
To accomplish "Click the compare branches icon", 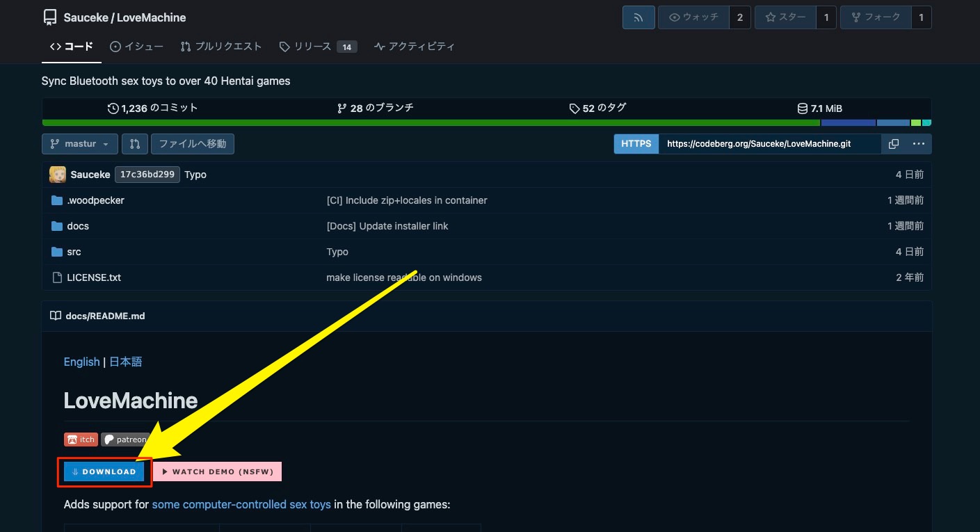I will (134, 144).
